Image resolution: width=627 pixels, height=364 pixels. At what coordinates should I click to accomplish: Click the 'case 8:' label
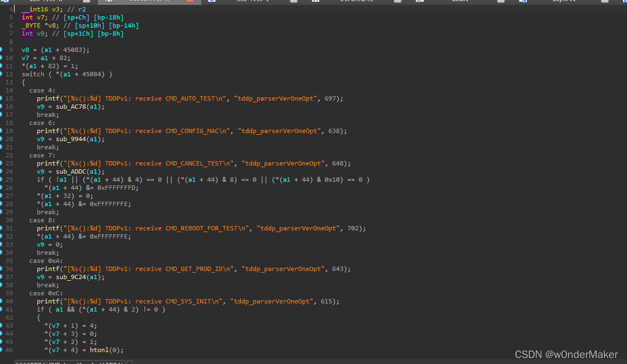(42, 220)
